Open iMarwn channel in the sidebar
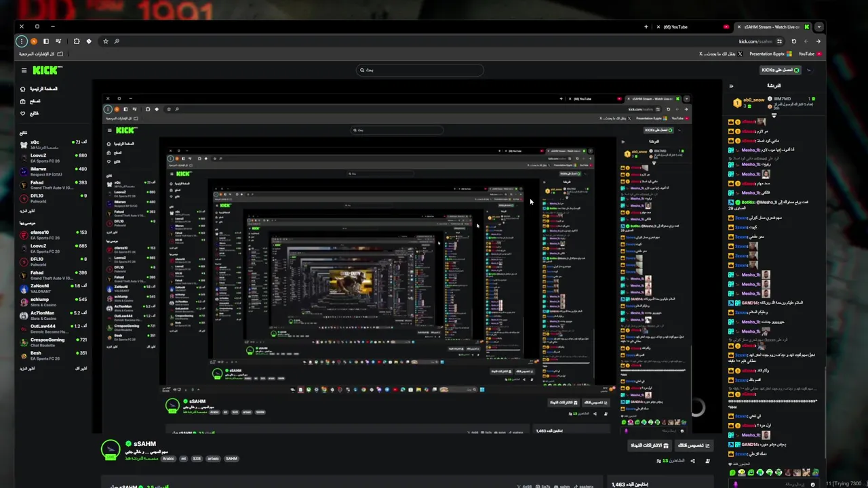 click(54, 171)
